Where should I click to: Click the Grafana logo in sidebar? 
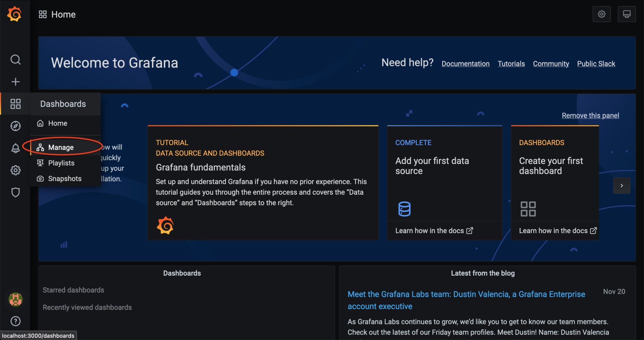pyautogui.click(x=14, y=14)
